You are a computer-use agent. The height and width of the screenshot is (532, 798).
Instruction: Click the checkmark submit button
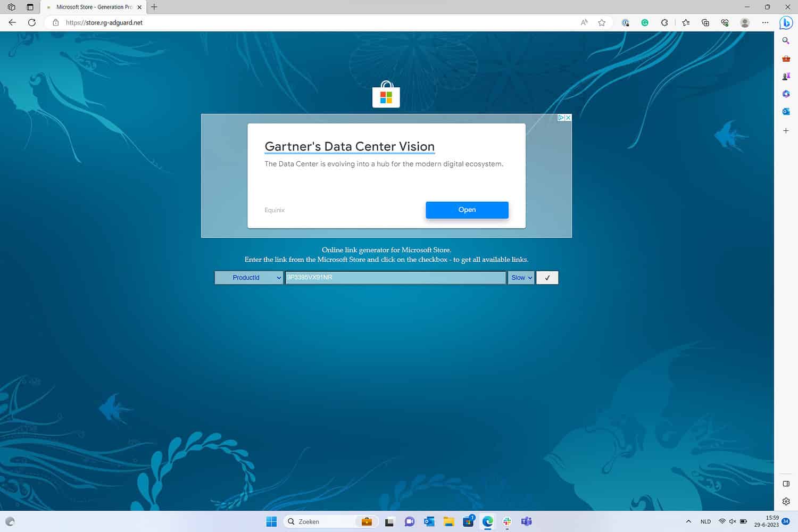click(x=547, y=278)
